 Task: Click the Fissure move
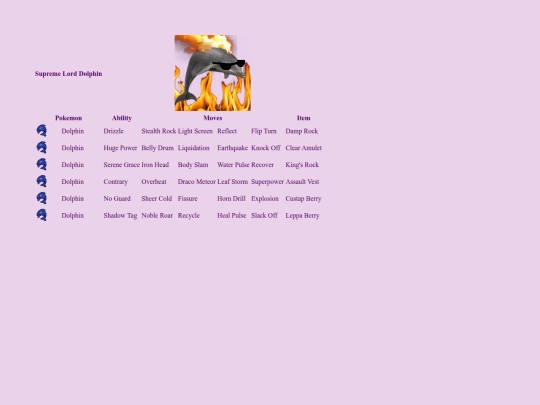tap(188, 199)
